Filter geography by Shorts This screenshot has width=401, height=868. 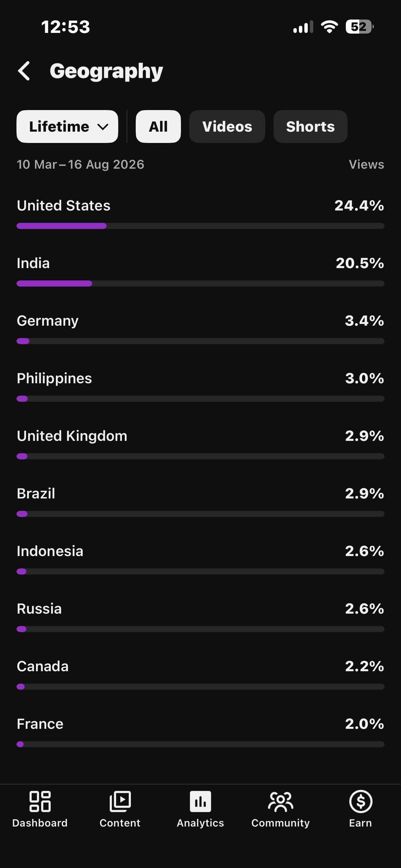coord(311,126)
